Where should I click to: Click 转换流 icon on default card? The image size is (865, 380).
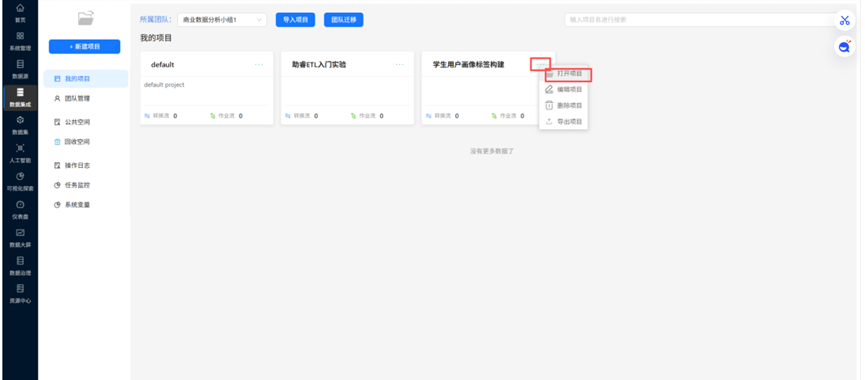tap(147, 116)
